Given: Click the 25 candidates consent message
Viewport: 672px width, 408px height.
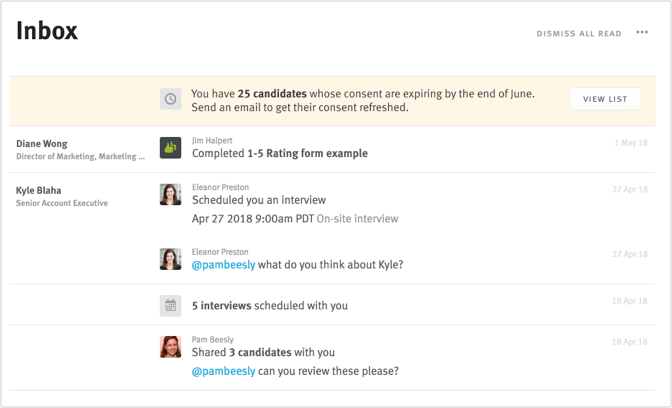Looking at the screenshot, I should [x=363, y=100].
